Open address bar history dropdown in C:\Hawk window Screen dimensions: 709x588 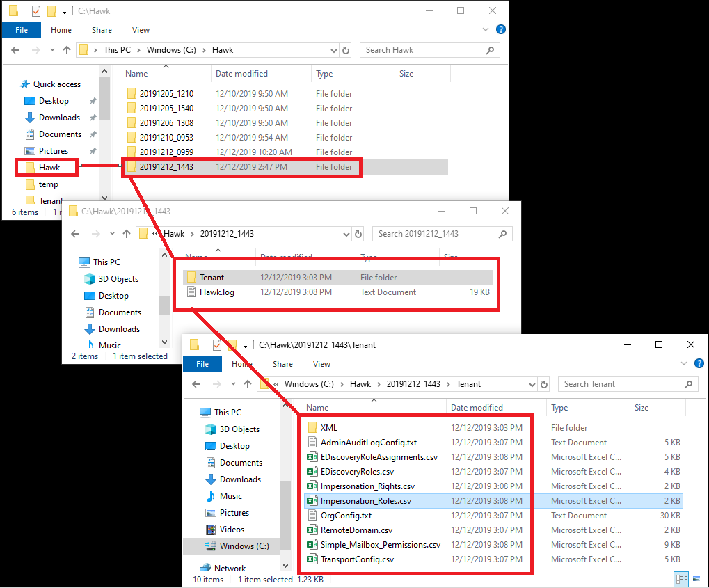pos(334,51)
